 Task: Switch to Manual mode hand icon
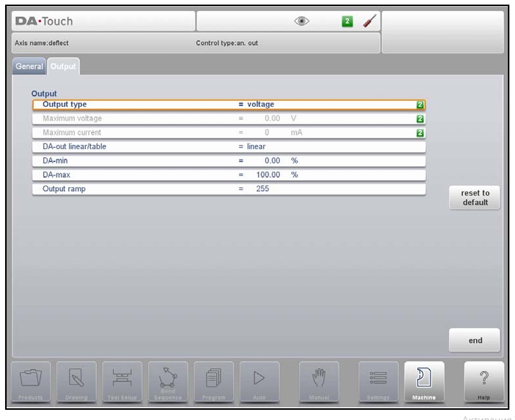pos(319,381)
